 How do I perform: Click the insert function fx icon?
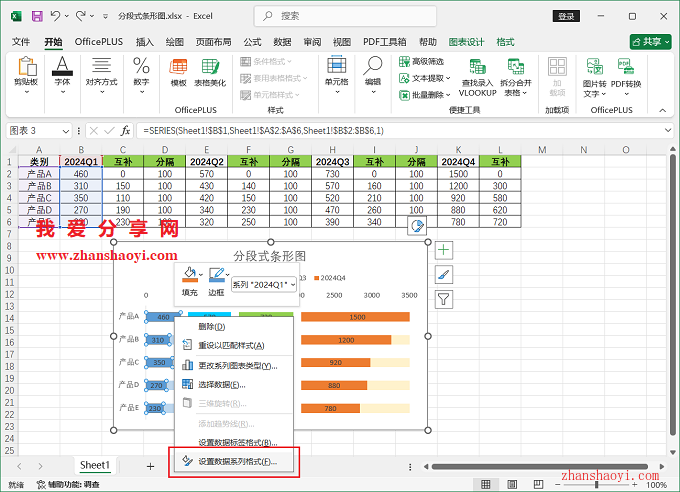[x=126, y=131]
